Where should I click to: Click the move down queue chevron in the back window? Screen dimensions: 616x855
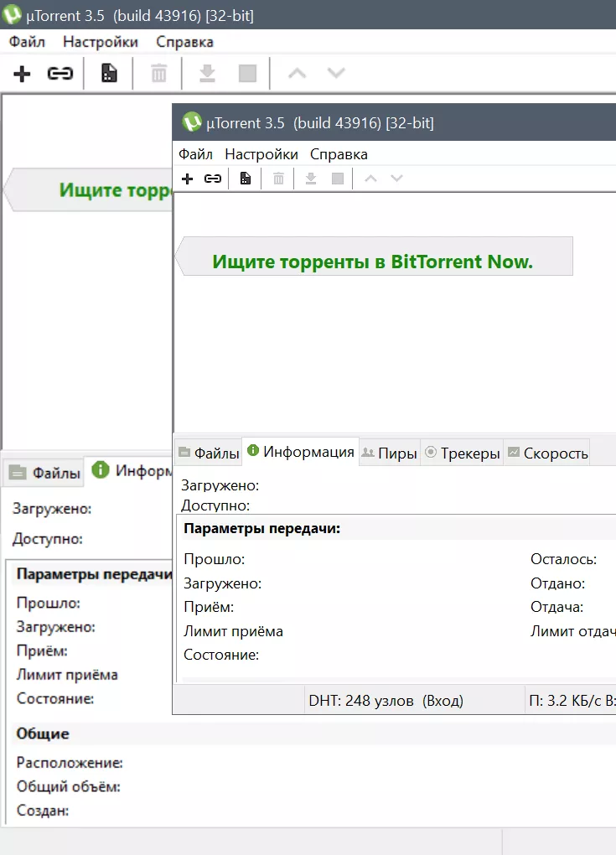[x=336, y=73]
